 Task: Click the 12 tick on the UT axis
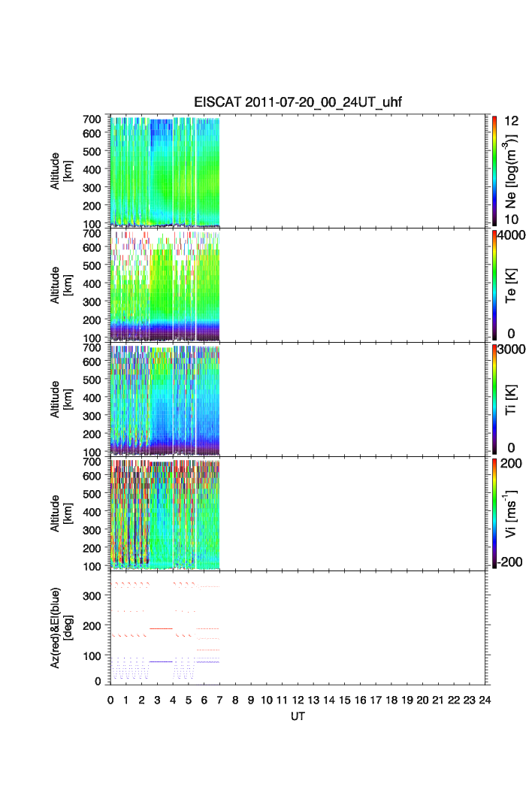pos(298,700)
